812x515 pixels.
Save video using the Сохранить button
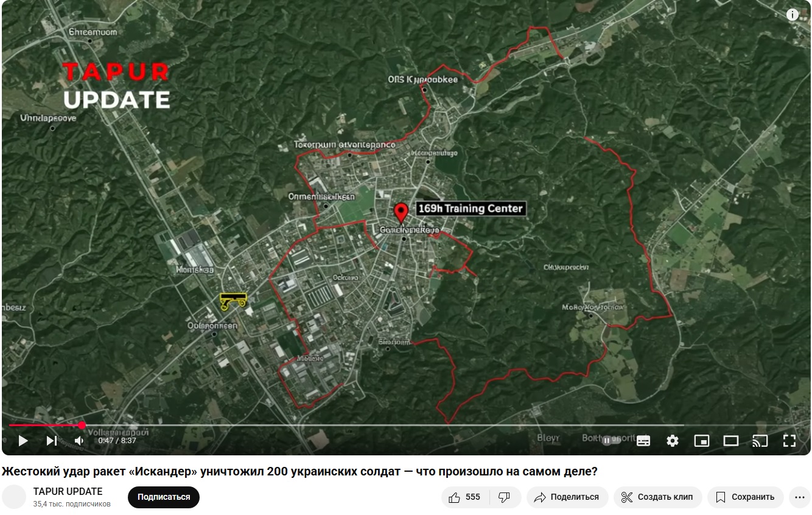[745, 497]
